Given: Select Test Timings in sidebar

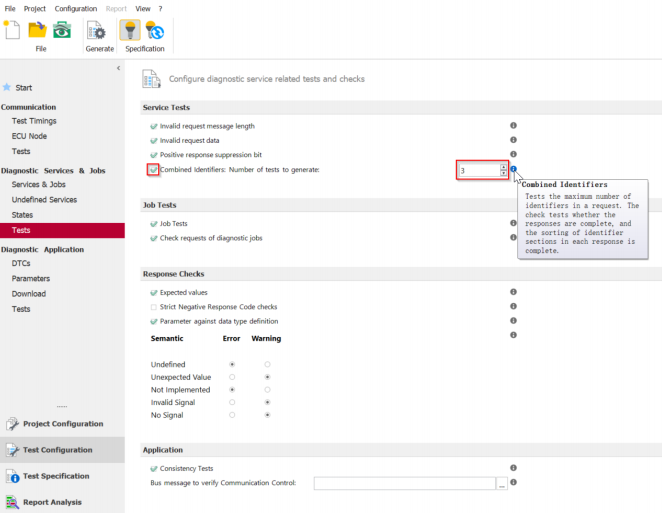Looking at the screenshot, I should pyautogui.click(x=34, y=121).
